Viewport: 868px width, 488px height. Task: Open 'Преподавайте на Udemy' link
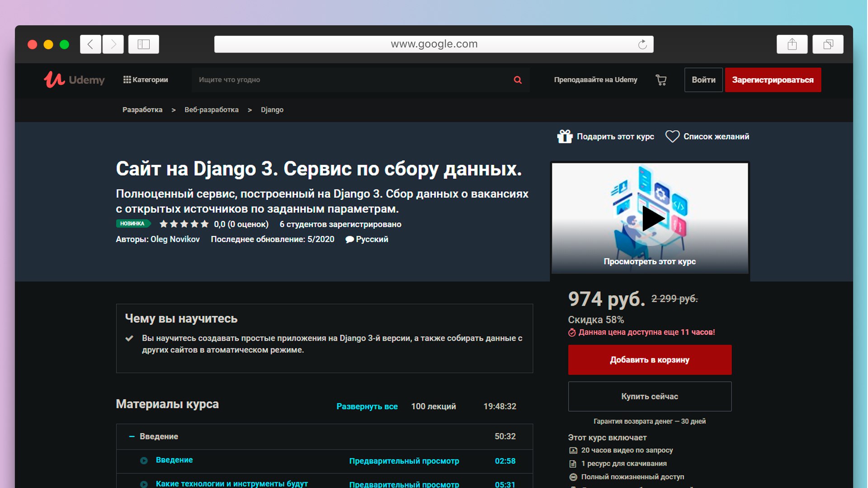point(595,80)
